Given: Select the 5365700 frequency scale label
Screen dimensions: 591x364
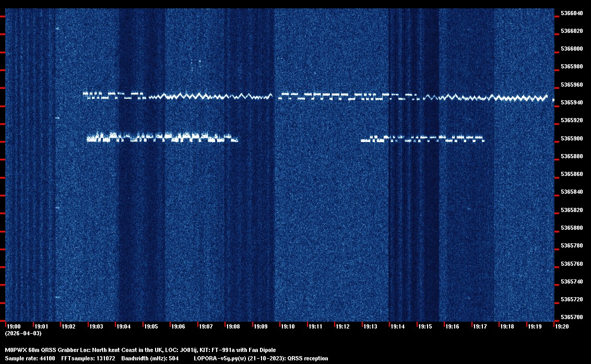Looking at the screenshot, I should pyautogui.click(x=572, y=318).
